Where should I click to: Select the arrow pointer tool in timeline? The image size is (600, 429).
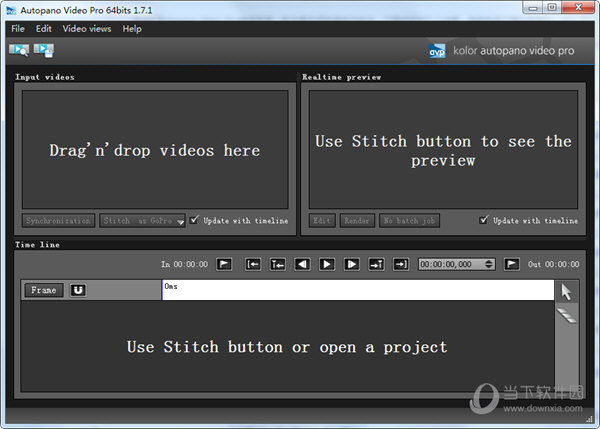[x=567, y=291]
